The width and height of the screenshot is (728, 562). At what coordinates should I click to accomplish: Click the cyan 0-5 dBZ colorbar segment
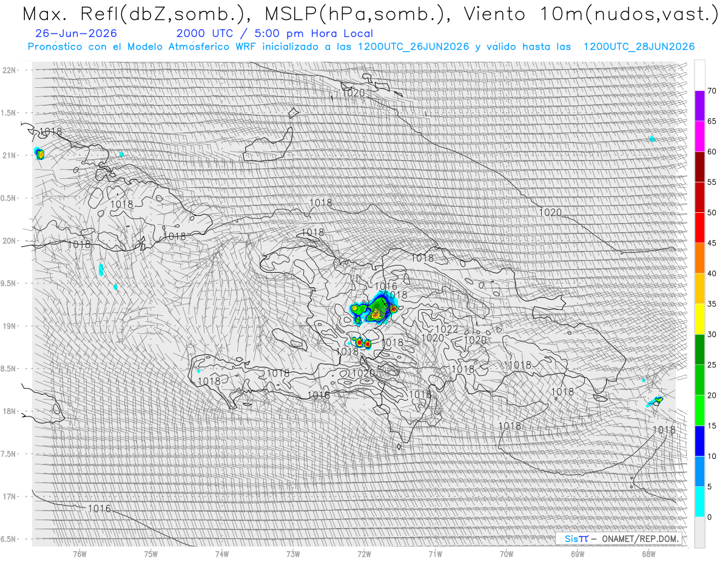point(699,501)
